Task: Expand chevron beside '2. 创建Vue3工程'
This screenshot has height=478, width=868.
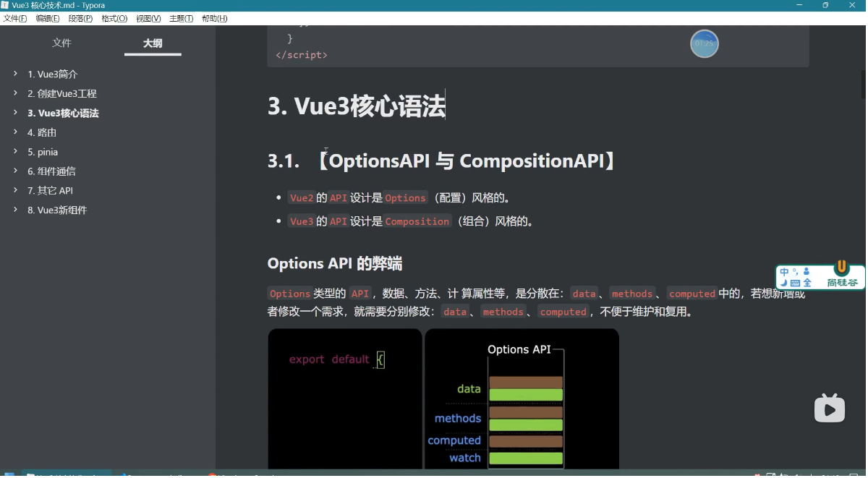Action: click(x=14, y=93)
